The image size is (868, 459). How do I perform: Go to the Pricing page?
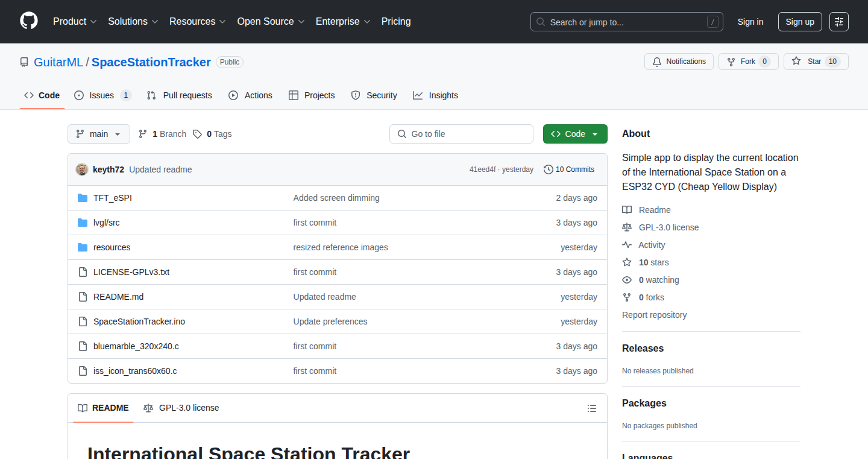pos(396,22)
